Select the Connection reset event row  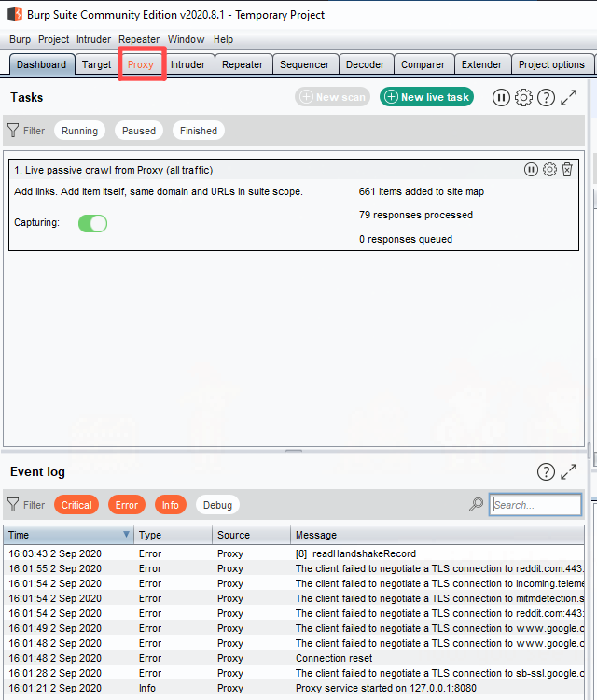[x=294, y=658]
